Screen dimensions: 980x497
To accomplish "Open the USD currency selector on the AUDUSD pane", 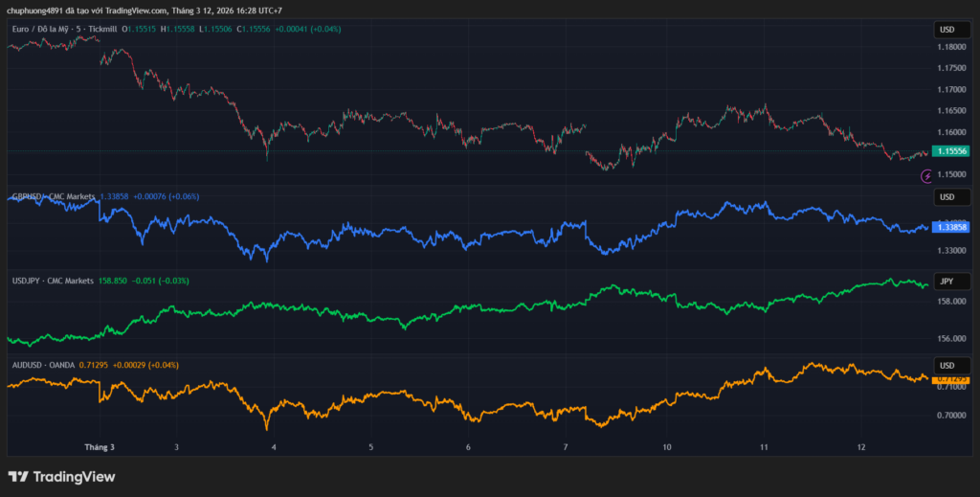I will point(946,366).
